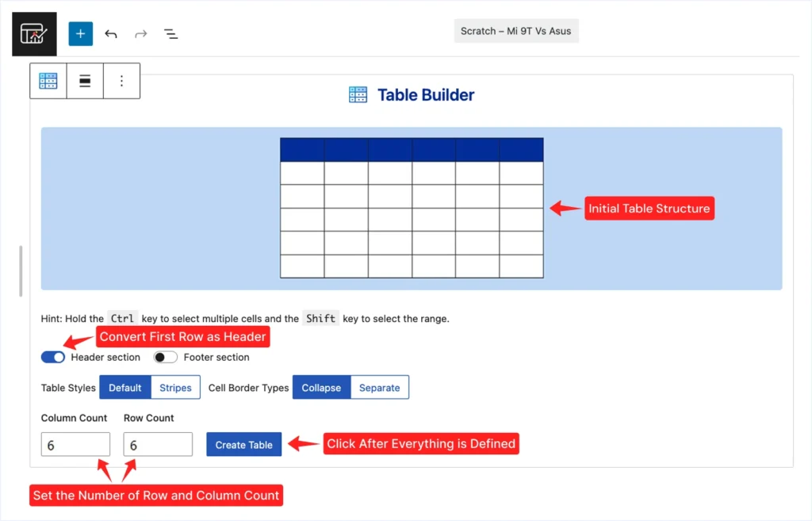Image resolution: width=812 pixels, height=521 pixels.
Task: Select the Default table style
Action: tap(124, 388)
